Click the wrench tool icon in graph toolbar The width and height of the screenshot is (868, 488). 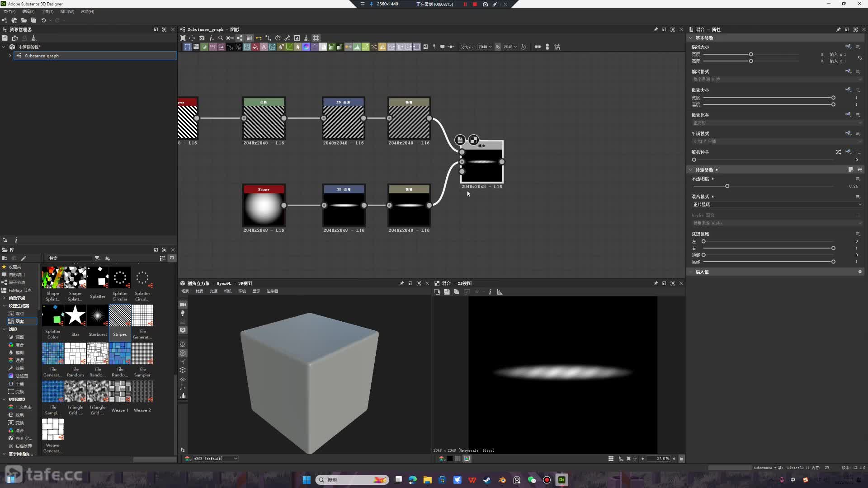tap(287, 38)
